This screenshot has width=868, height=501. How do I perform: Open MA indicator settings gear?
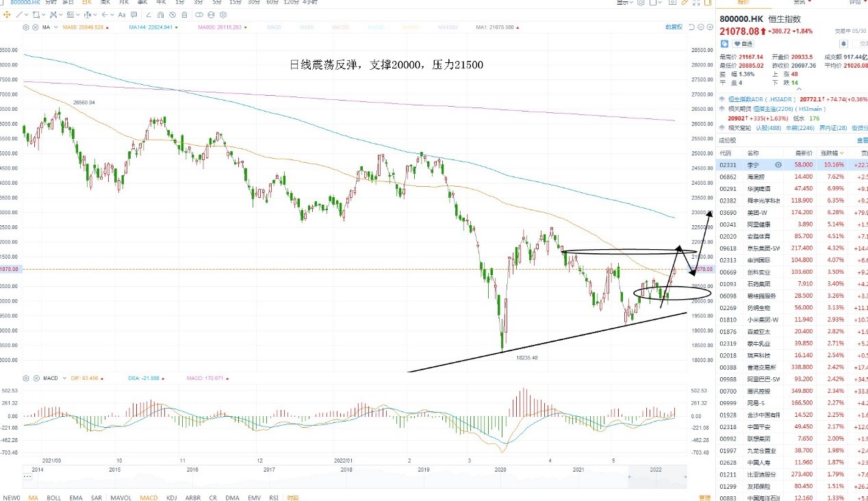[26, 27]
